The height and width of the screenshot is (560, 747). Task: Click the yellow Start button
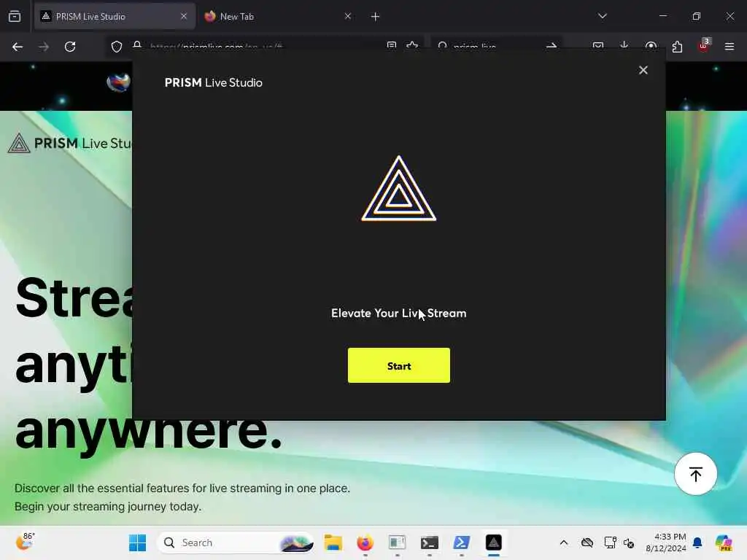tap(399, 365)
